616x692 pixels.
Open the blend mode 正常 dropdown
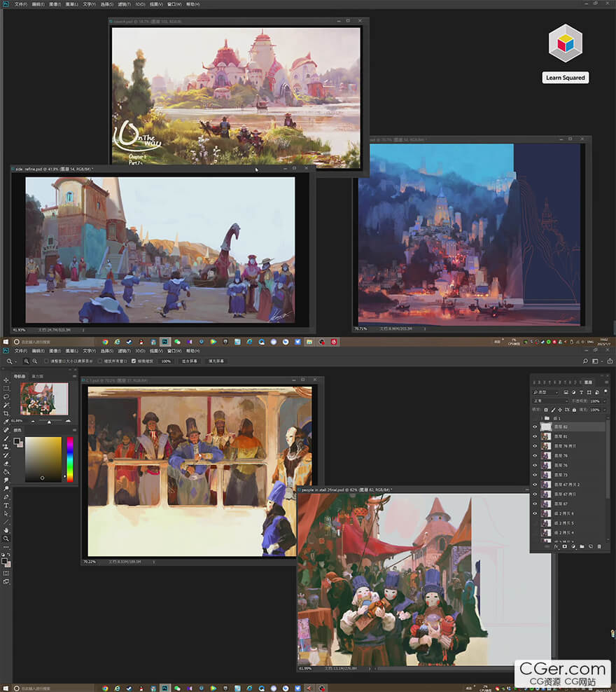[550, 401]
